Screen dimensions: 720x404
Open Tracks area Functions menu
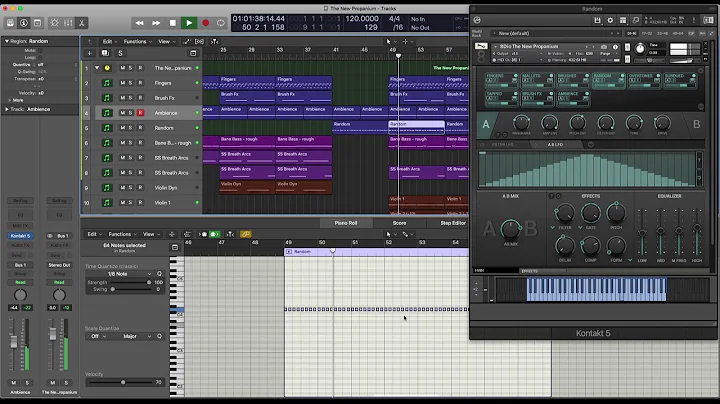(x=137, y=41)
